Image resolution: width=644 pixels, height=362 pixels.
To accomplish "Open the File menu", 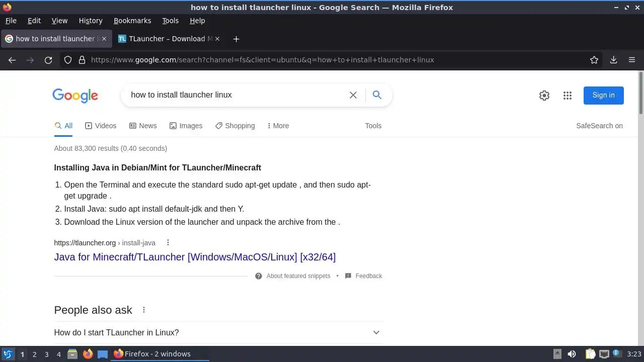I will (x=11, y=21).
